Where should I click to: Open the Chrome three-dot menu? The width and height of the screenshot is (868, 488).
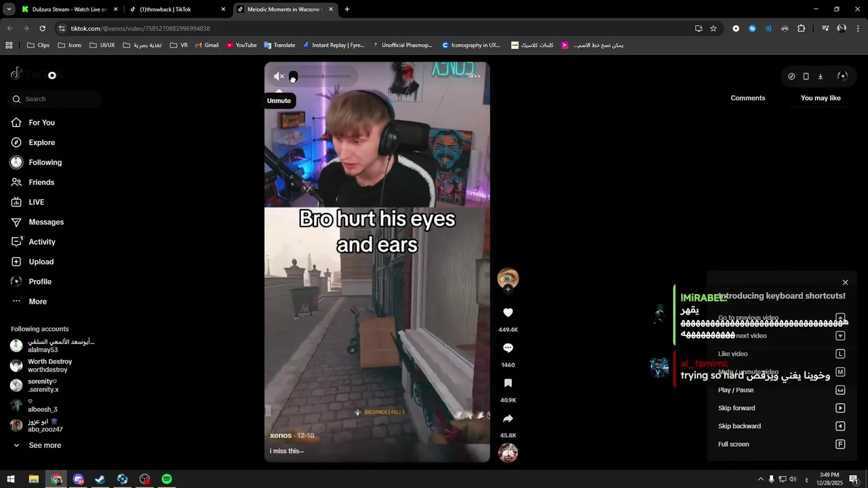[x=859, y=28]
